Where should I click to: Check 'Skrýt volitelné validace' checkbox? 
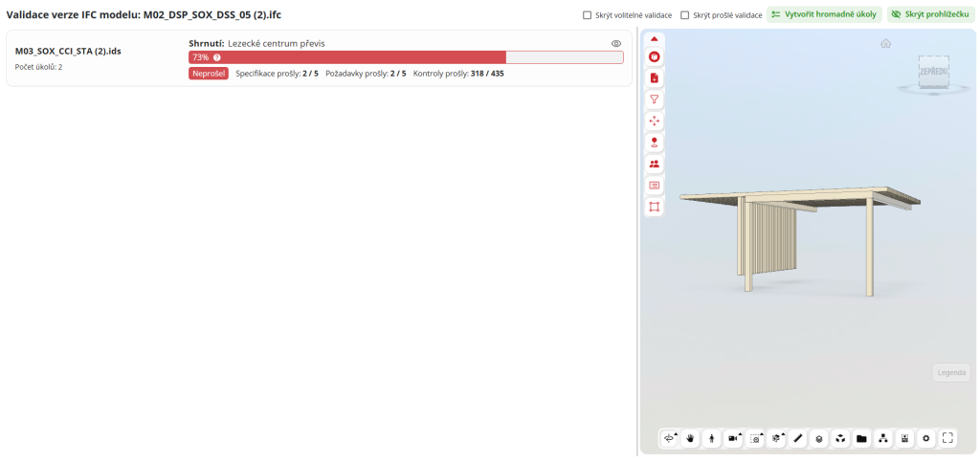pos(587,15)
